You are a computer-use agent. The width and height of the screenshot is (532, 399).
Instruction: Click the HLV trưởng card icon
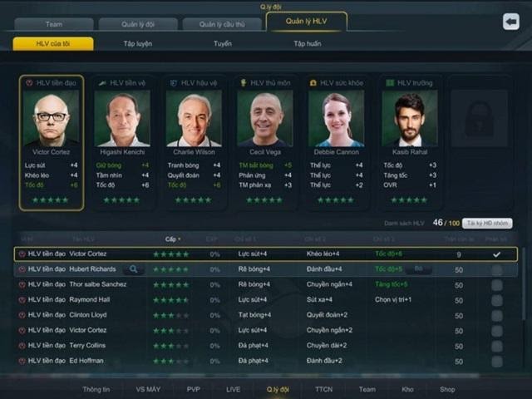[389, 83]
